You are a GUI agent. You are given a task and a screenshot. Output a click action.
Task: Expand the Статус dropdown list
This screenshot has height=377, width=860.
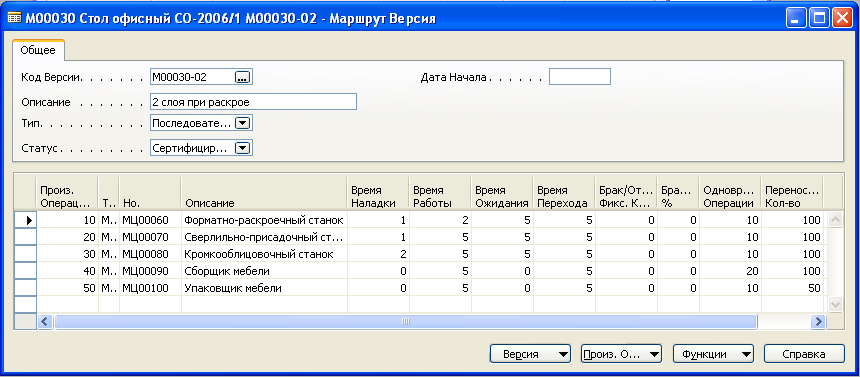[x=242, y=148]
